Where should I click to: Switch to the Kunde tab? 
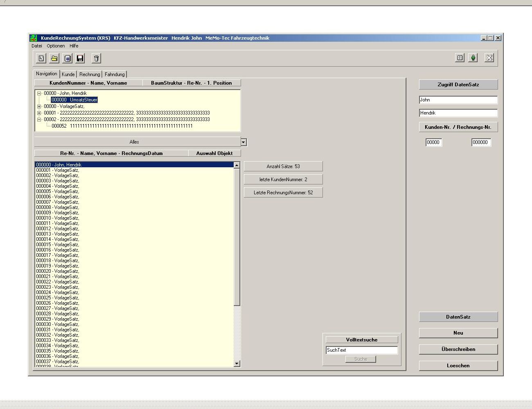[x=68, y=74]
